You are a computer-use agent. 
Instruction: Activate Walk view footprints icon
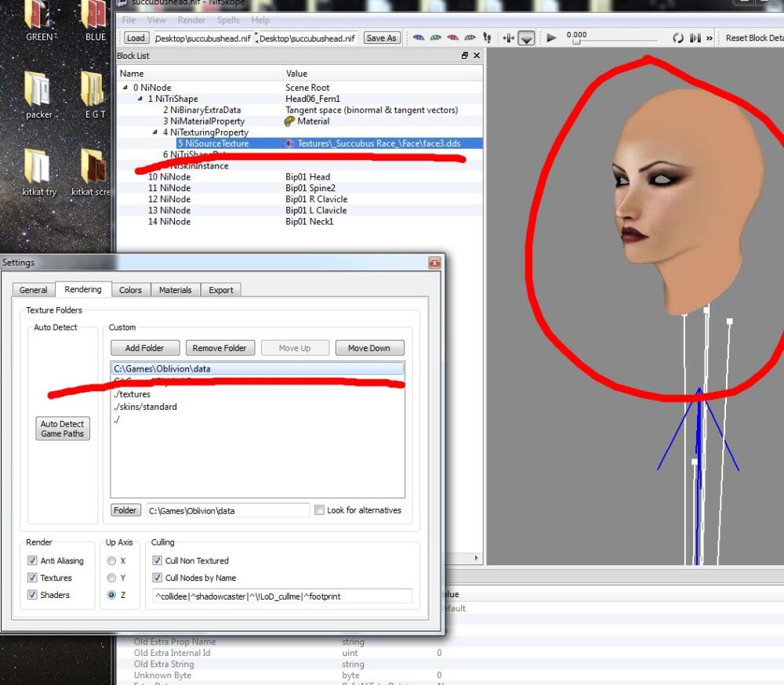coord(487,38)
